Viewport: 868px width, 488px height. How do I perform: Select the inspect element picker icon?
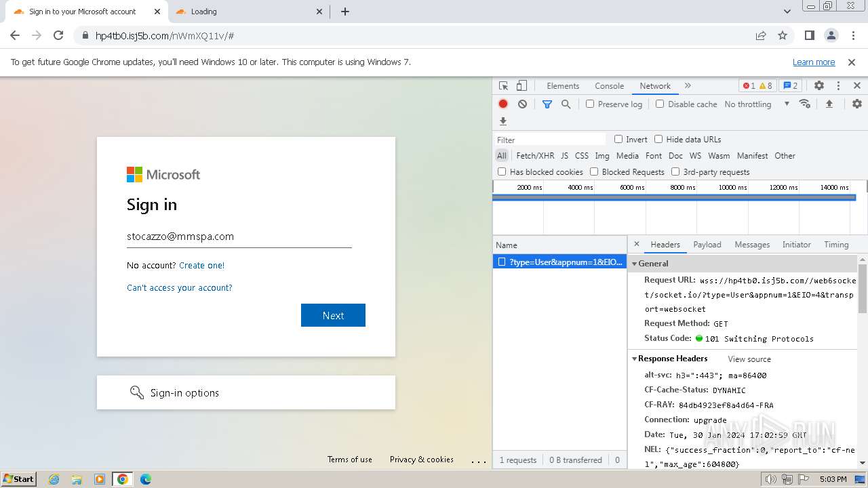click(x=503, y=86)
